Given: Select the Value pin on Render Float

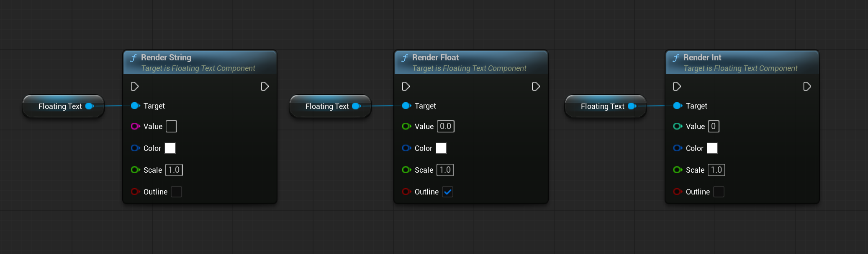Looking at the screenshot, I should click(406, 126).
